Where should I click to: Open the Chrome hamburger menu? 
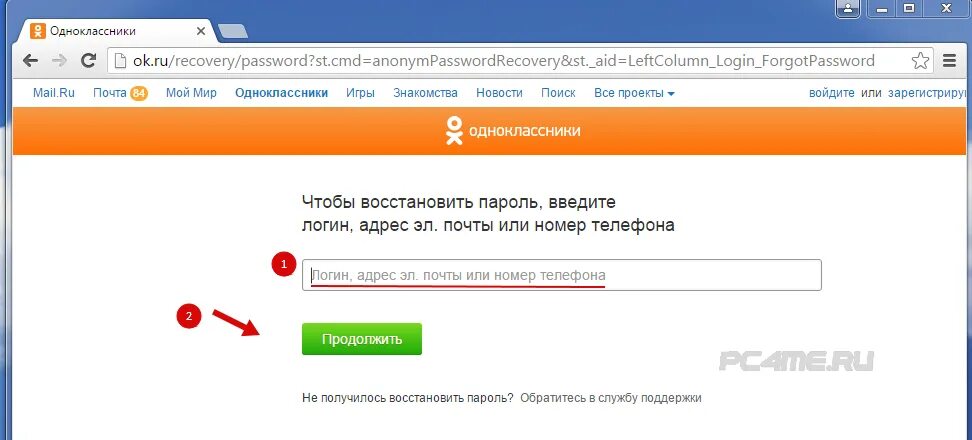coord(949,61)
